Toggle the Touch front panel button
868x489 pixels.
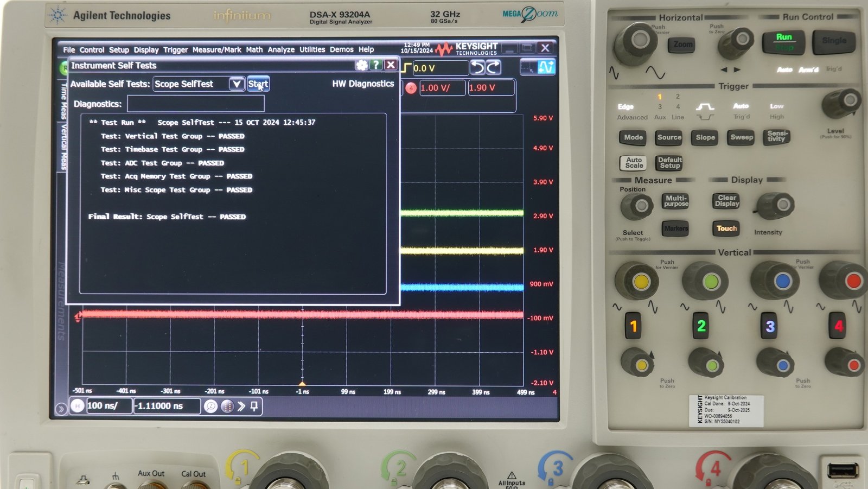tap(726, 228)
